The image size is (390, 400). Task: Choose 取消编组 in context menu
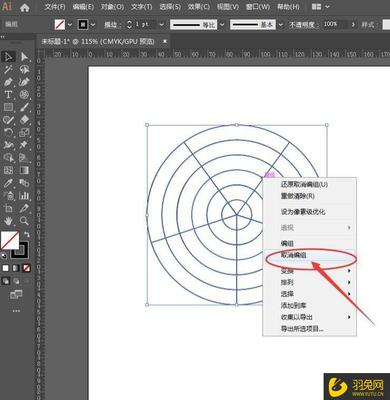click(x=310, y=255)
